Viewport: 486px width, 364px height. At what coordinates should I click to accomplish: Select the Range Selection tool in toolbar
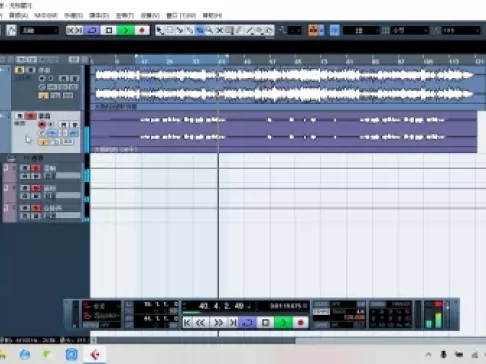click(170, 30)
